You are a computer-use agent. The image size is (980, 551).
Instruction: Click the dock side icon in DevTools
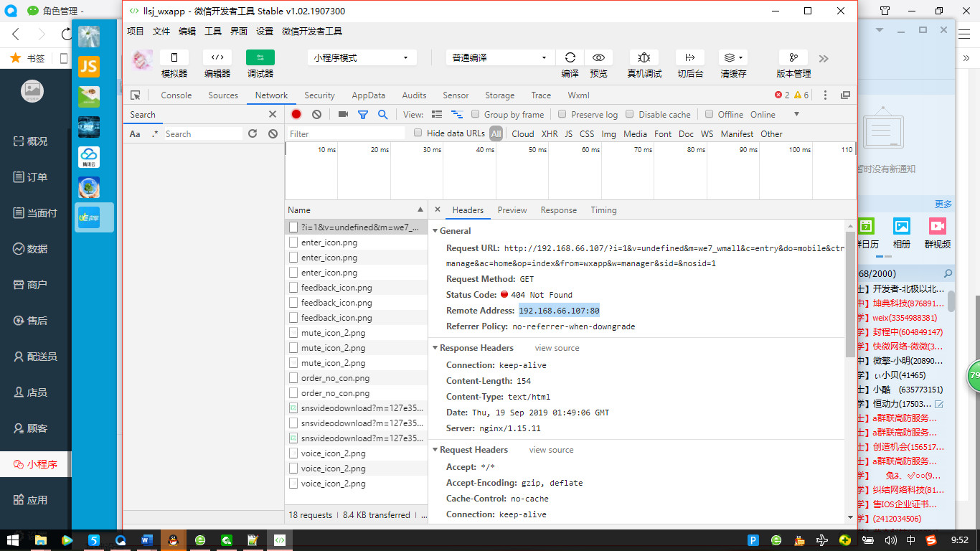[846, 95]
